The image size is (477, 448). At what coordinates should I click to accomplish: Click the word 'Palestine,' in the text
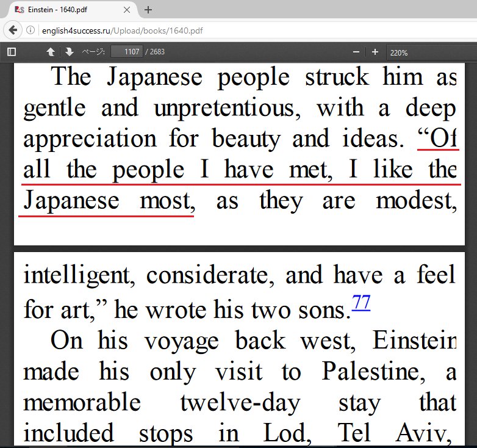pyautogui.click(x=373, y=371)
